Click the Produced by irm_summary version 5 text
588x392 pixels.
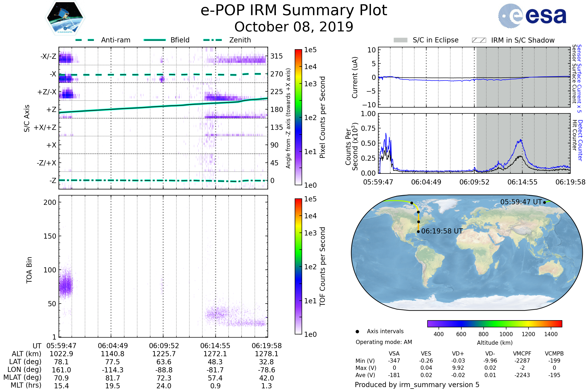[417, 385]
